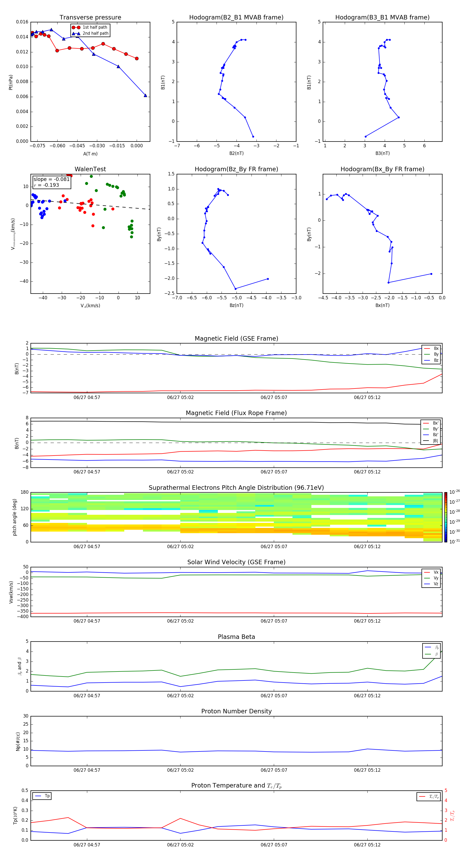Click the "B3(nT)" x-axis label
The height and width of the screenshot is (868, 473).
pyautogui.click(x=382, y=153)
